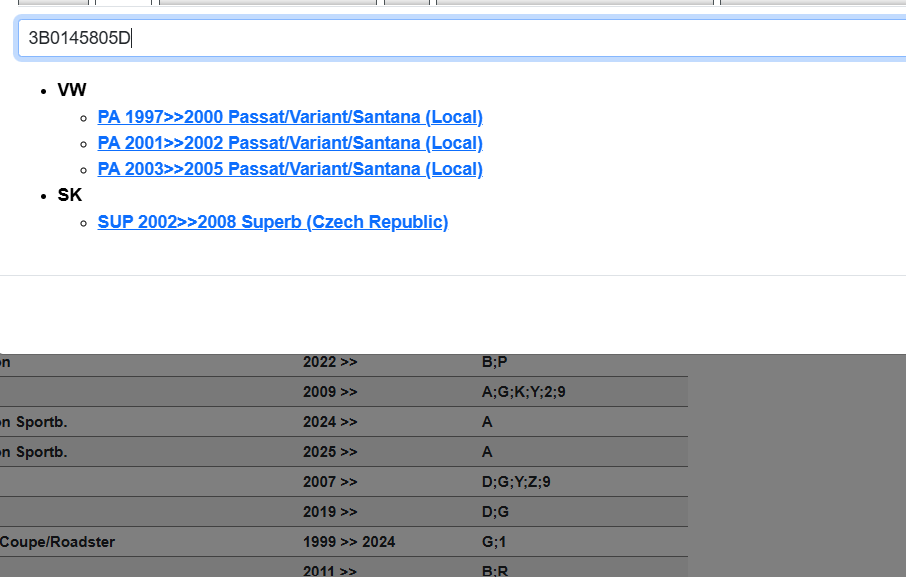Click the A;G;K;Y;2;9 code cell
Image resolution: width=906 pixels, height=577 pixels.
click(523, 392)
